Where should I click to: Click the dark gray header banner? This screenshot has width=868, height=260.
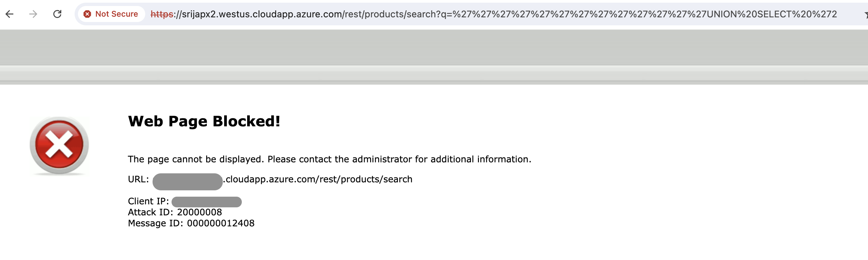434,48
